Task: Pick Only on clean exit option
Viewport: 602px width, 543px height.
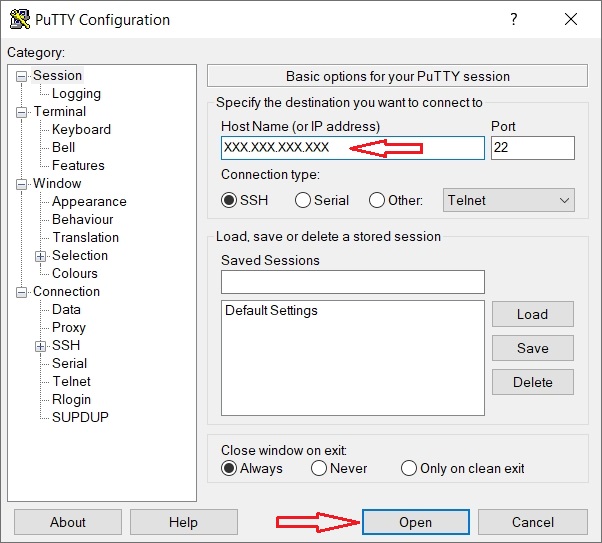Action: (x=408, y=468)
